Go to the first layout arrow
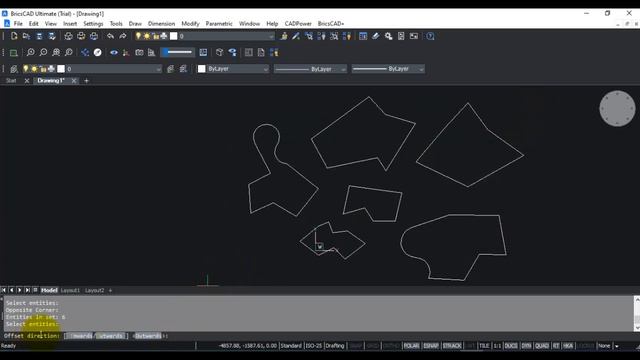The width and height of the screenshot is (640, 360). (x=4, y=290)
